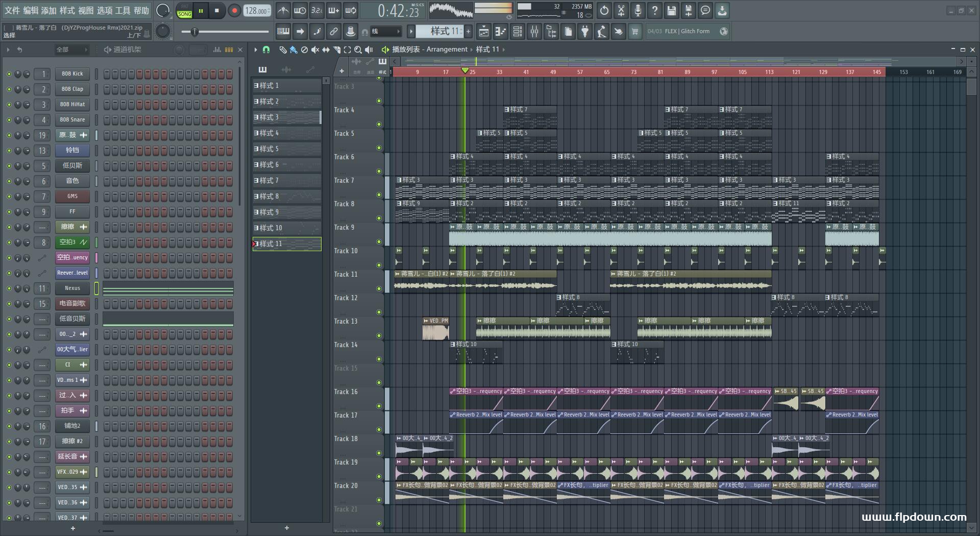Click the tempo field 128.000
Viewport: 980px width, 536px height.
(257, 11)
